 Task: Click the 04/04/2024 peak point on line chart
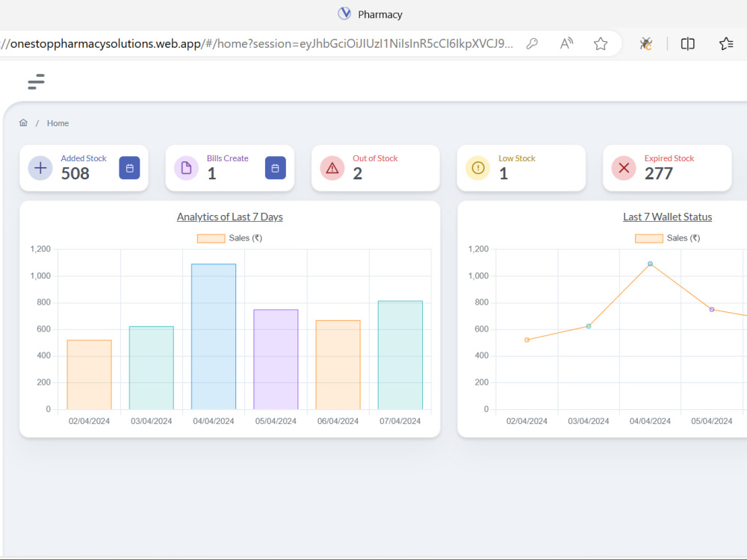coord(651,264)
